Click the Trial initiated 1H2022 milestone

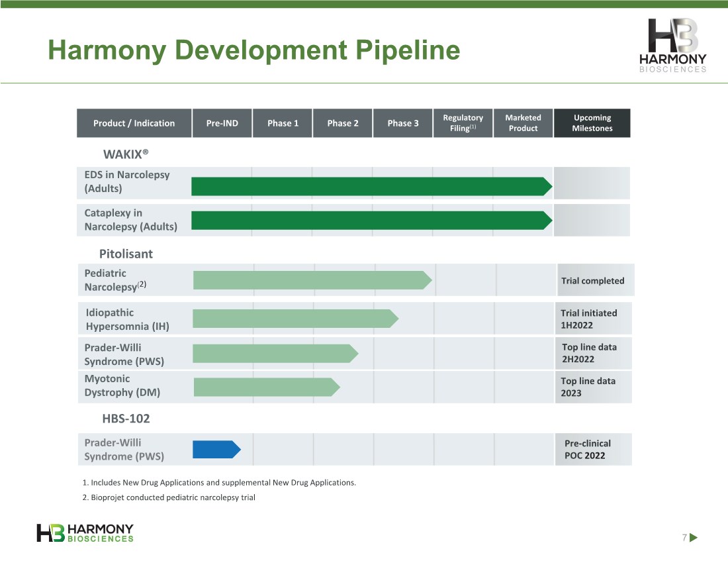coord(589,319)
